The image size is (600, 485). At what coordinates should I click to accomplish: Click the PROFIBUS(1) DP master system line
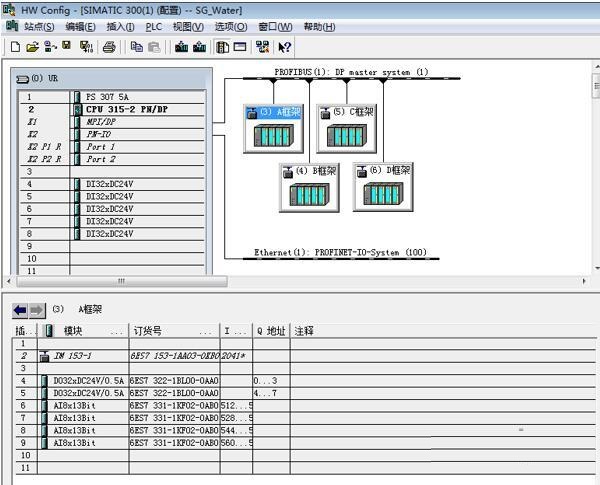point(351,78)
